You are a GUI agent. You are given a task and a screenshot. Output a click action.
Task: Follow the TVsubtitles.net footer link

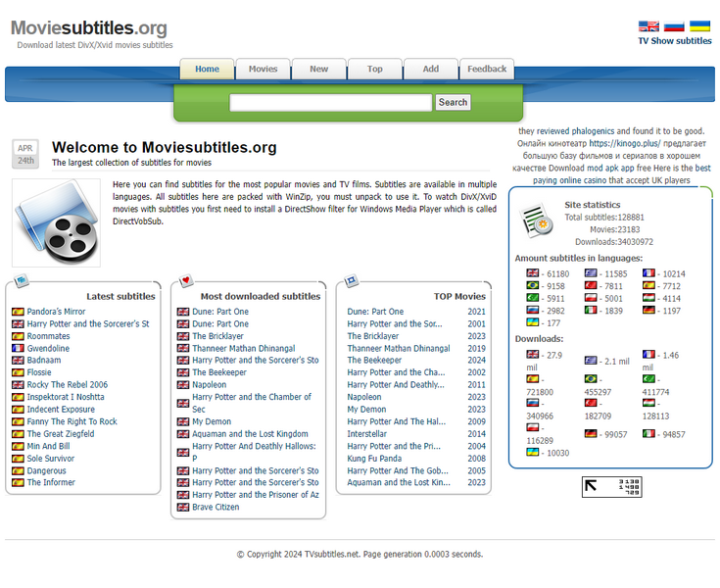click(x=330, y=554)
